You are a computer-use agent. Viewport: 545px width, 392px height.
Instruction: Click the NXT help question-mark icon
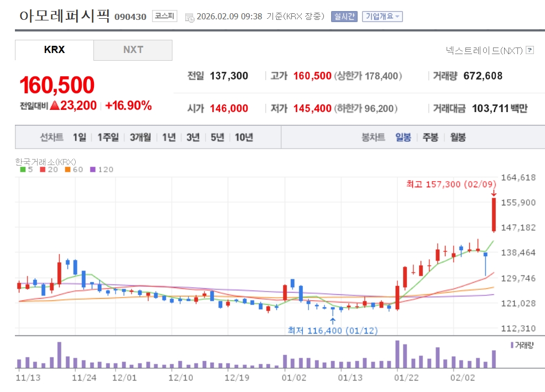[530, 50]
